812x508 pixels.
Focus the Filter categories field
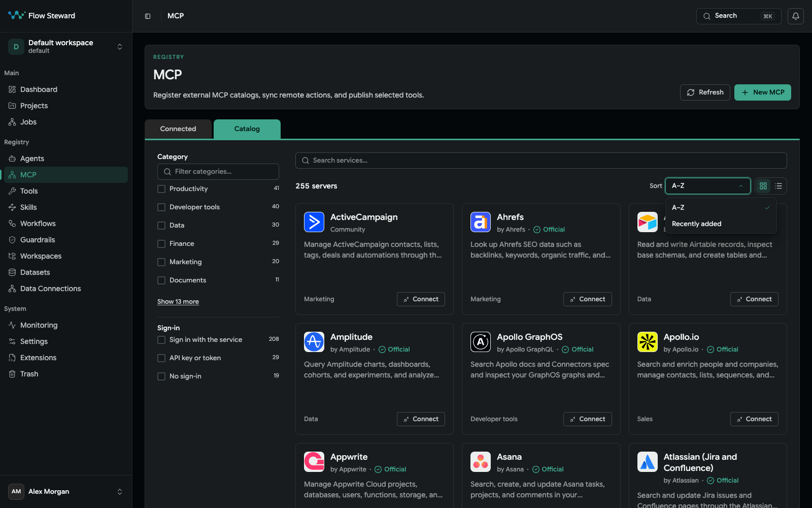click(218, 172)
